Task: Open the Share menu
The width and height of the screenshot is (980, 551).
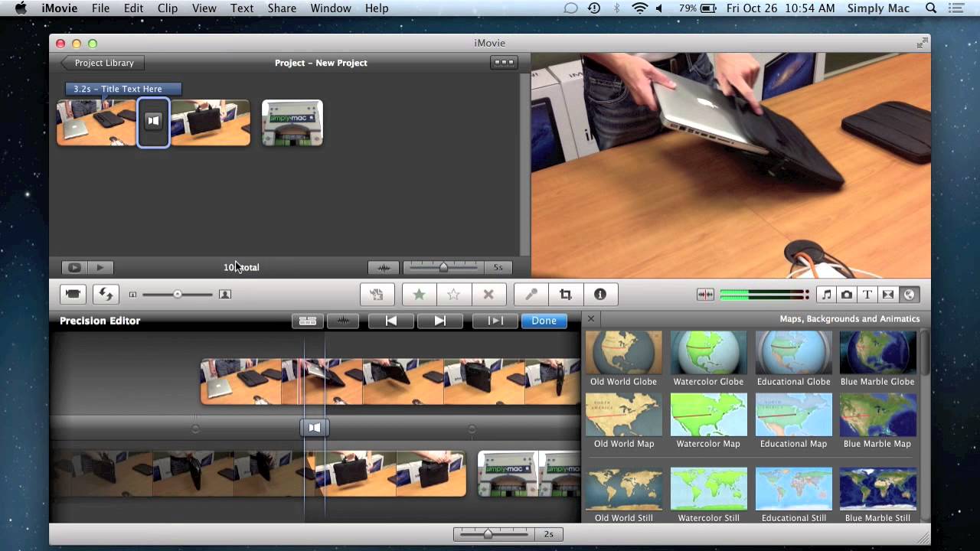Action: tap(282, 8)
